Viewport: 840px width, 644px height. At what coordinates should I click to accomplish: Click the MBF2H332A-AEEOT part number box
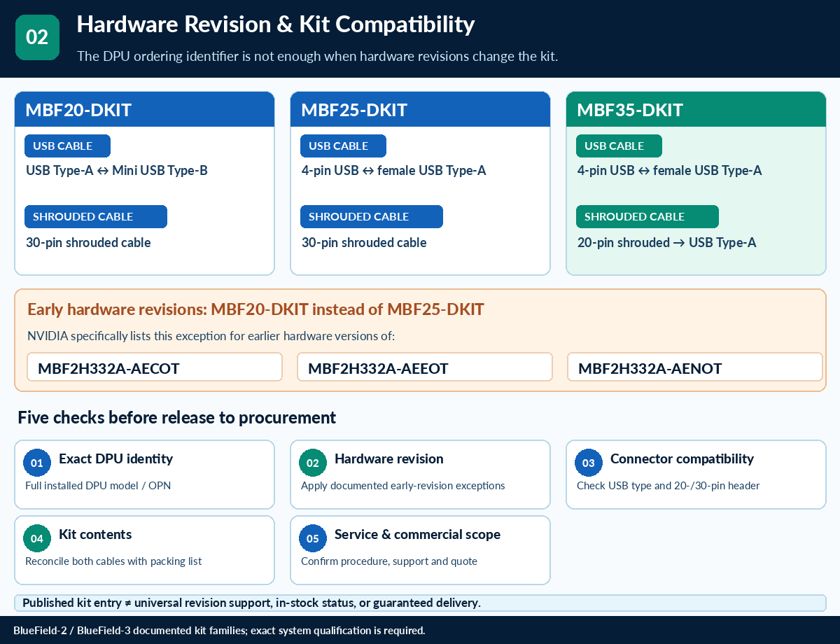pos(425,367)
